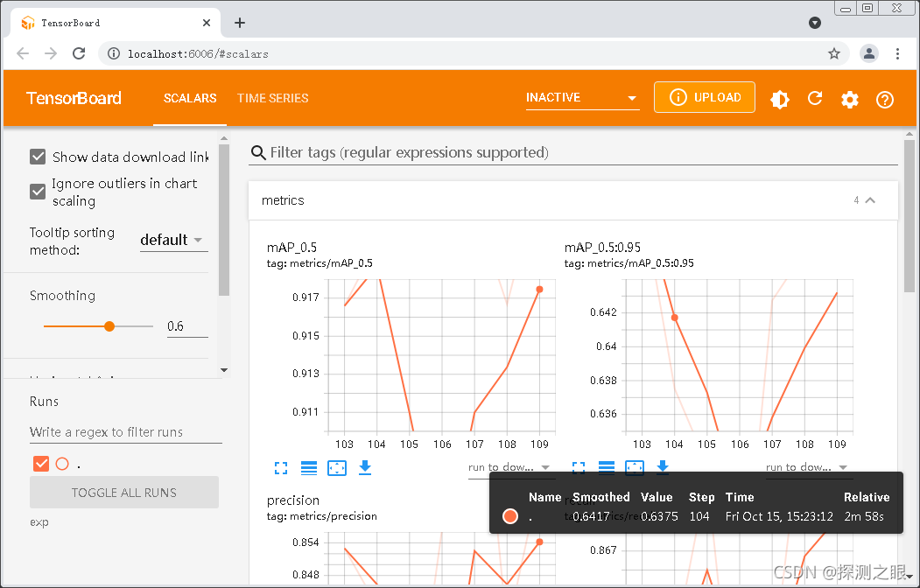Screen dimensions: 920x588
Task: Reload the browser page
Action: pyautogui.click(x=79, y=53)
